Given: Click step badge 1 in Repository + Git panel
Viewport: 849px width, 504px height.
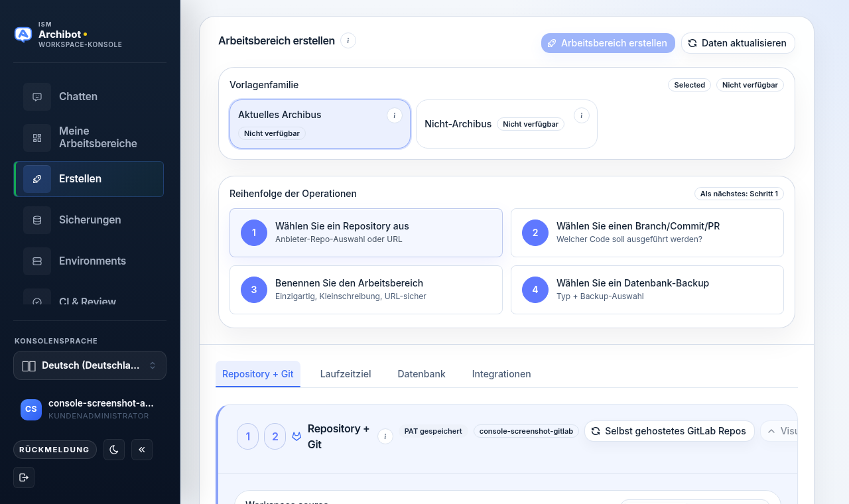Looking at the screenshot, I should click(248, 436).
